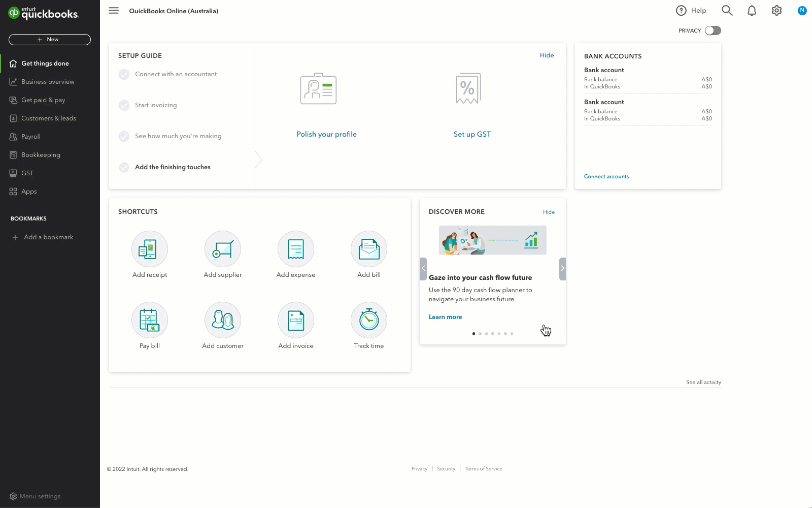The height and width of the screenshot is (508, 812).
Task: Click the Menu settings gear icon
Action: (13, 496)
